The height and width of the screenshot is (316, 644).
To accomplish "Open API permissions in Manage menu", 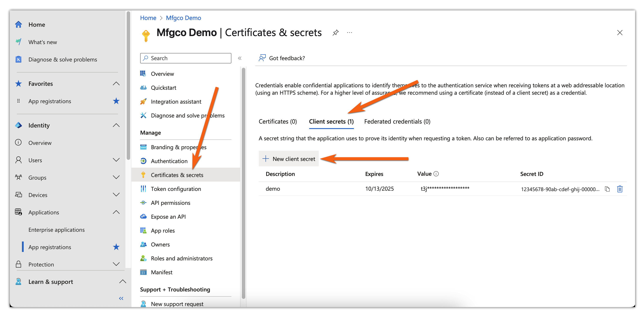I will point(170,203).
